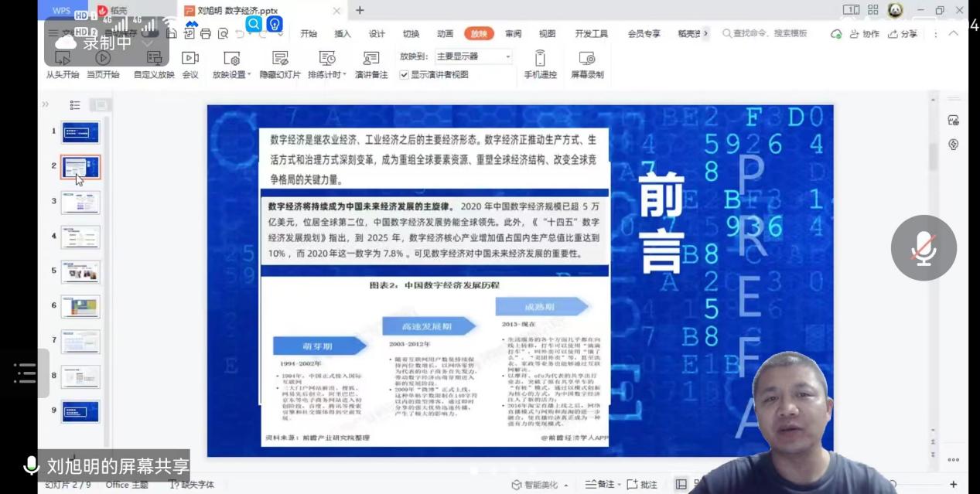Toggle outline view in slide panel
Image resolution: width=980 pixels, height=494 pixels.
75,105
